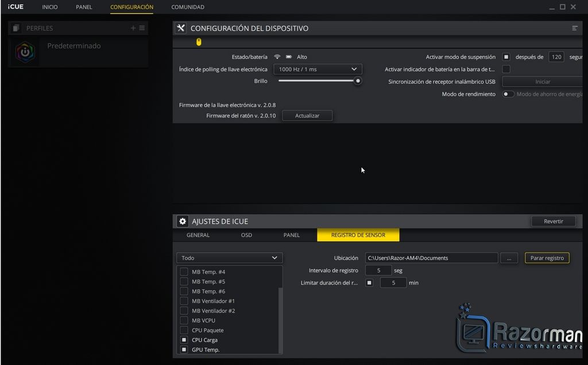Uncheck CPU Carga sensor
This screenshot has width=588, height=365.
[x=184, y=340]
